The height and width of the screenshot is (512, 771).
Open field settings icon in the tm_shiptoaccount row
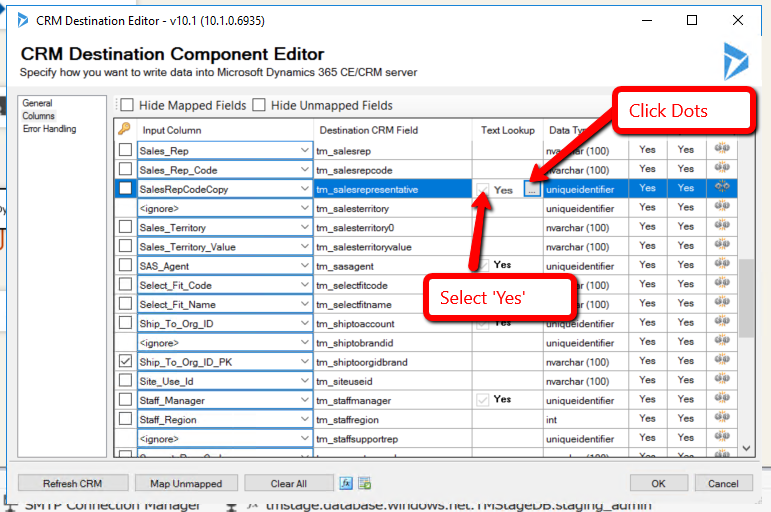tap(722, 321)
